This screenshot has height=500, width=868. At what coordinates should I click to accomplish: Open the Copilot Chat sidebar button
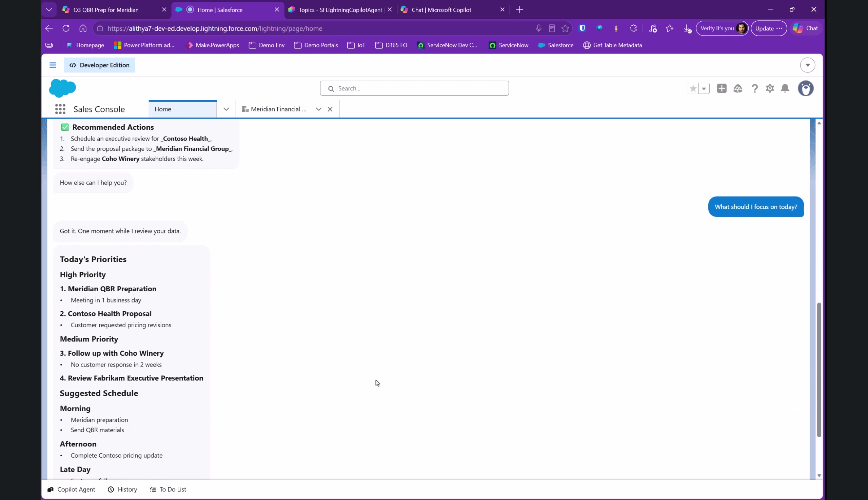click(x=806, y=28)
